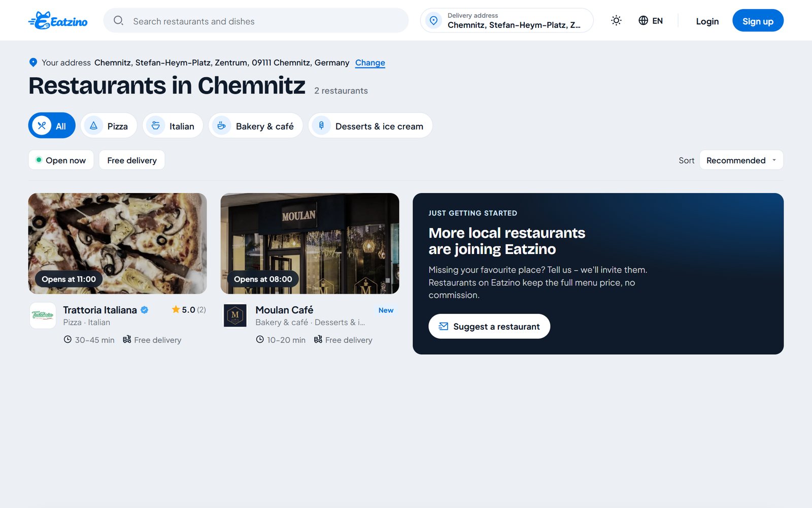Viewport: 812px width, 508px height.
Task: Select the Italian category tab
Action: [x=173, y=125]
